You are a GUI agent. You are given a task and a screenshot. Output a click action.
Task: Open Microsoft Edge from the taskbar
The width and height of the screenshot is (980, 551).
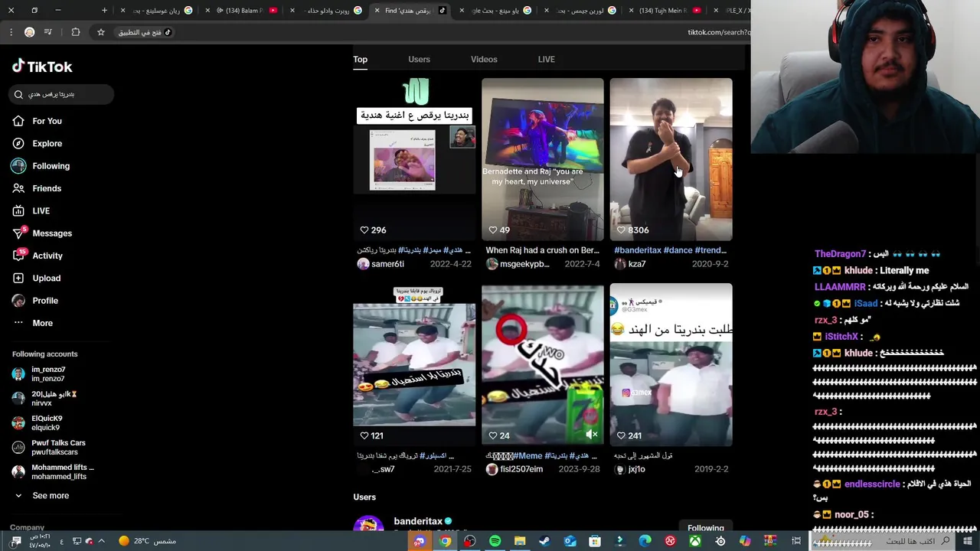click(645, 541)
